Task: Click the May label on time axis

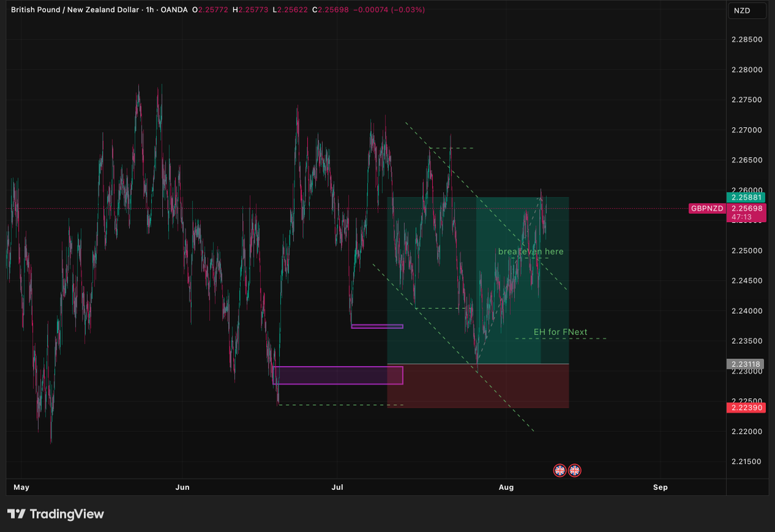Action: pyautogui.click(x=21, y=487)
